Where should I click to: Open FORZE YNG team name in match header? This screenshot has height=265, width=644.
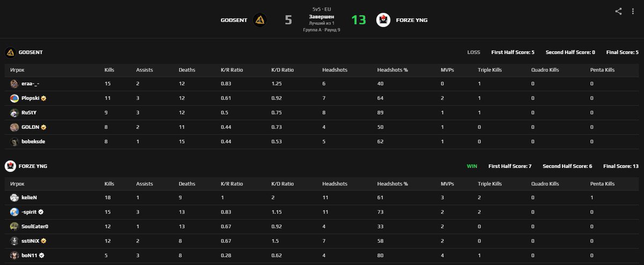(x=412, y=20)
